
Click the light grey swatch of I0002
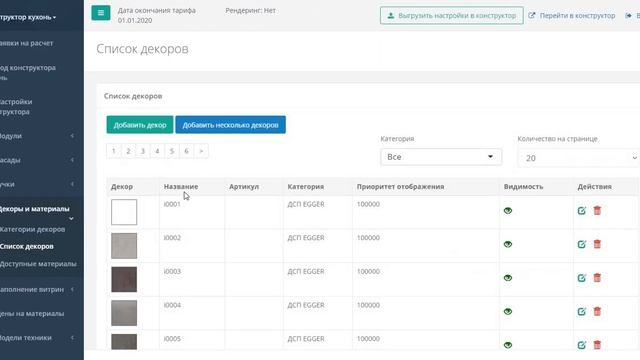point(124,246)
